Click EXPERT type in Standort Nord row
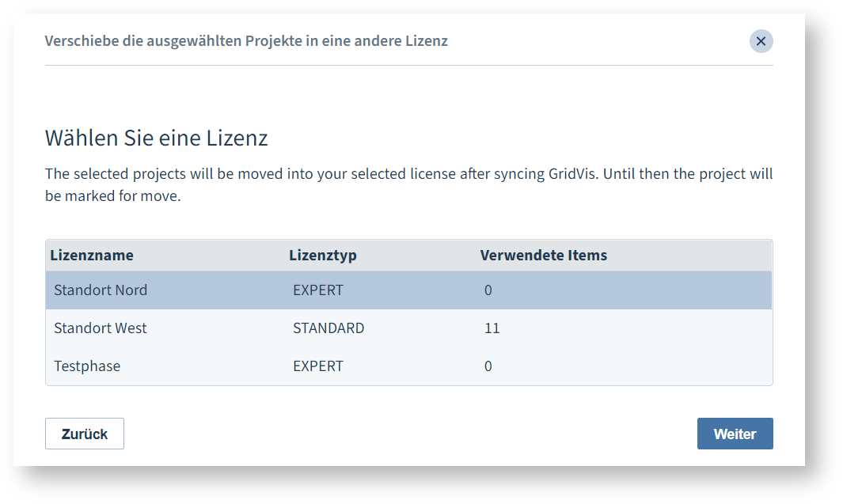843x504 pixels. pos(317,290)
